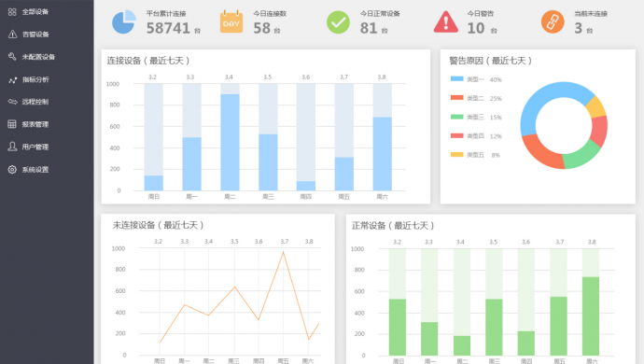Click the blue pie icon for 平台累计连接
Image resolution: width=644 pixels, height=364 pixels.
point(124,21)
